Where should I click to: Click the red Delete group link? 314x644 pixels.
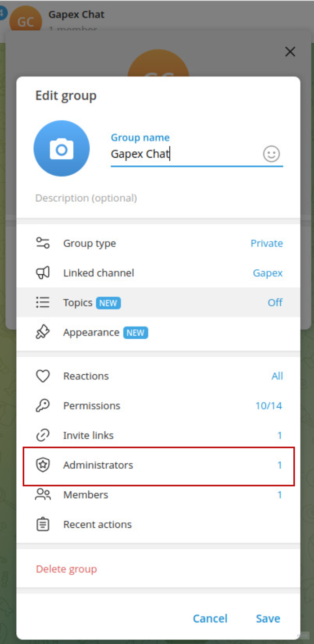[67, 569]
